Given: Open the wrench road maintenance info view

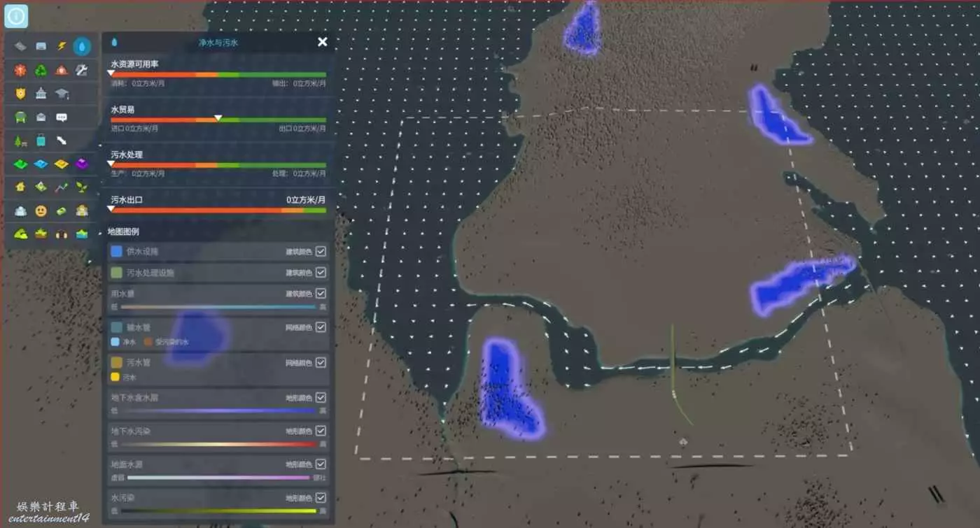Looking at the screenshot, I should 82,70.
